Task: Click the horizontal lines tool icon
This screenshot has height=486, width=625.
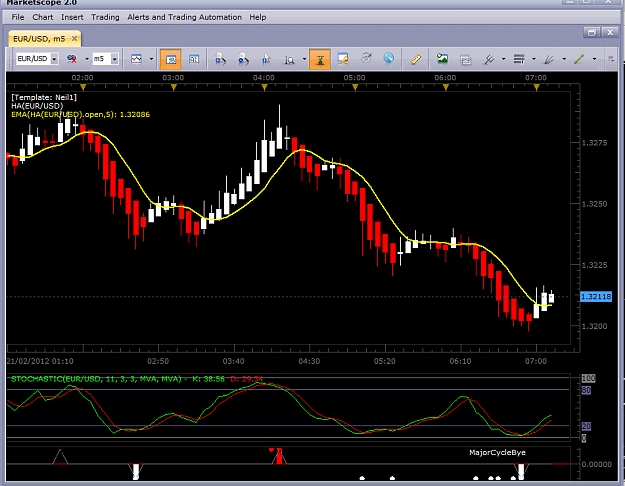Action: 519,59
